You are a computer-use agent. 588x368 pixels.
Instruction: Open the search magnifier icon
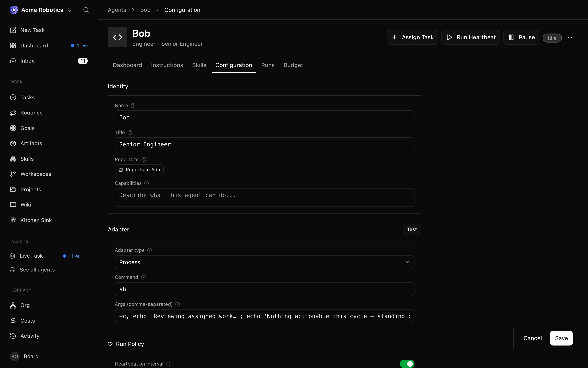click(86, 10)
